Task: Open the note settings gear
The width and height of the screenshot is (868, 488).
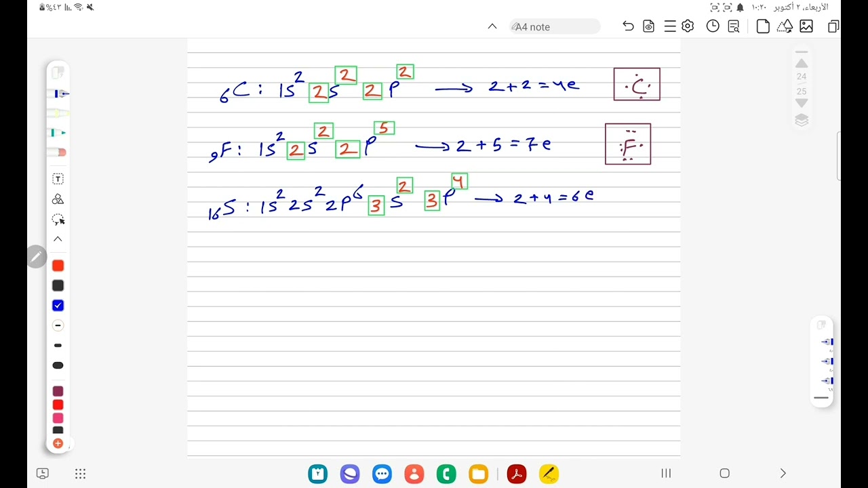Action: 688,26
